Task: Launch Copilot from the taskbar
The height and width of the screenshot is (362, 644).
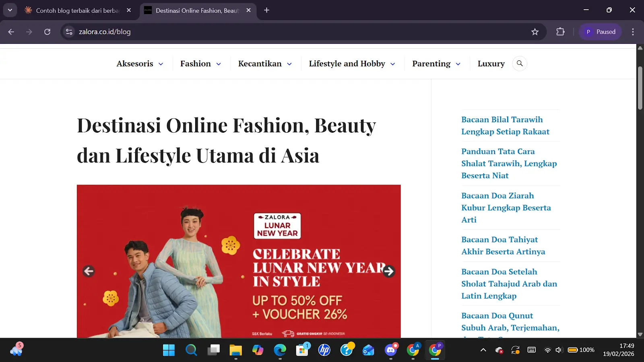Action: [258, 350]
